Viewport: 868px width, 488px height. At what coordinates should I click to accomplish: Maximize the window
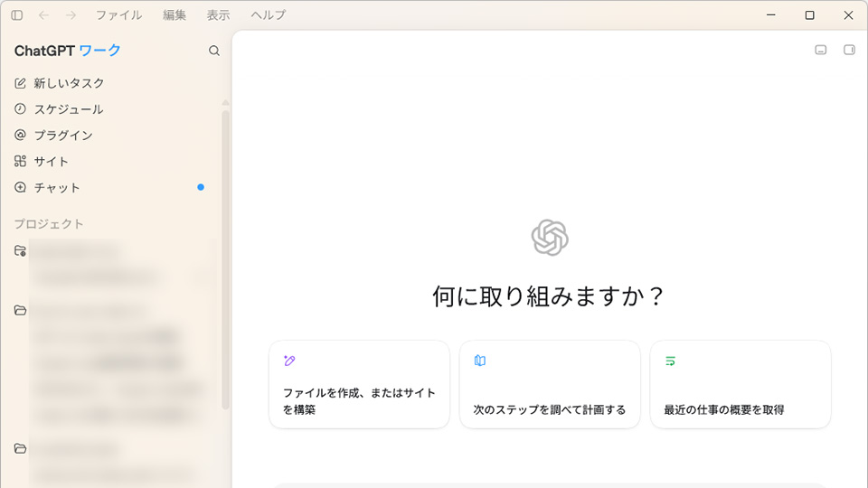(x=809, y=15)
